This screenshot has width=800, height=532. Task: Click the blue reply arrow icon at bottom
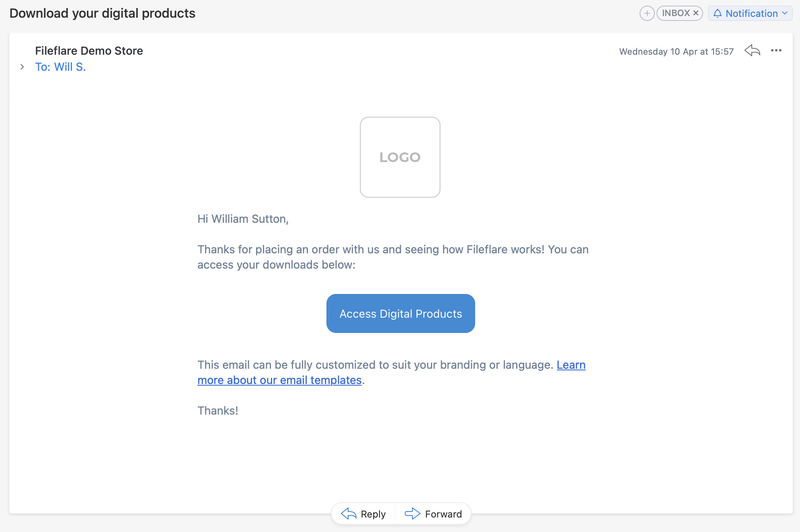click(349, 514)
